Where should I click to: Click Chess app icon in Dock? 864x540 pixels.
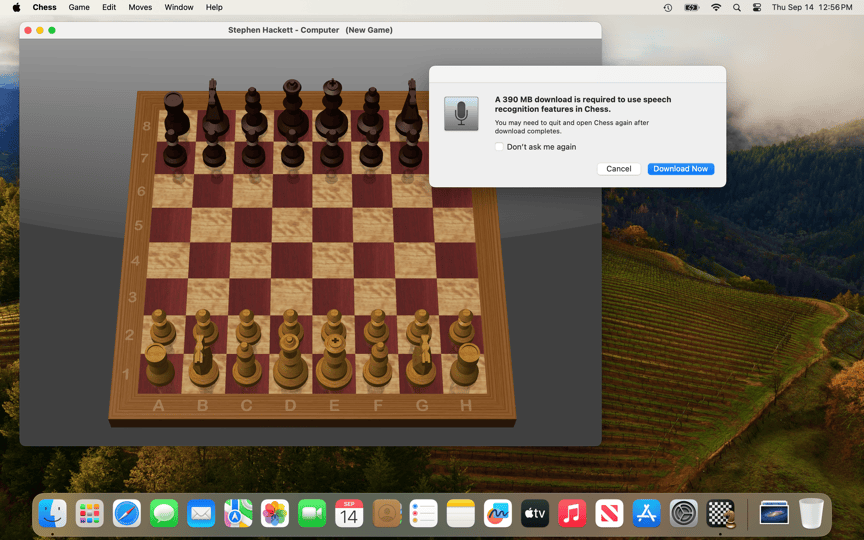[x=721, y=514]
